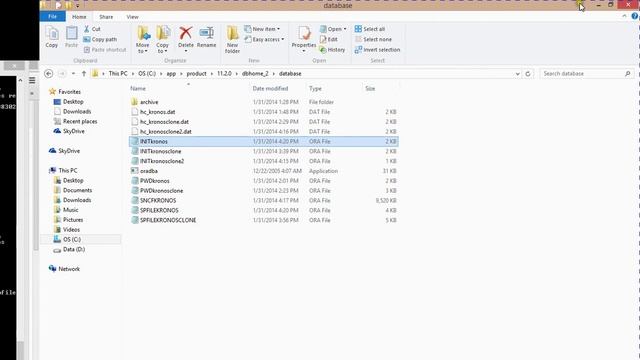Open the Open button dropdown

[333, 29]
